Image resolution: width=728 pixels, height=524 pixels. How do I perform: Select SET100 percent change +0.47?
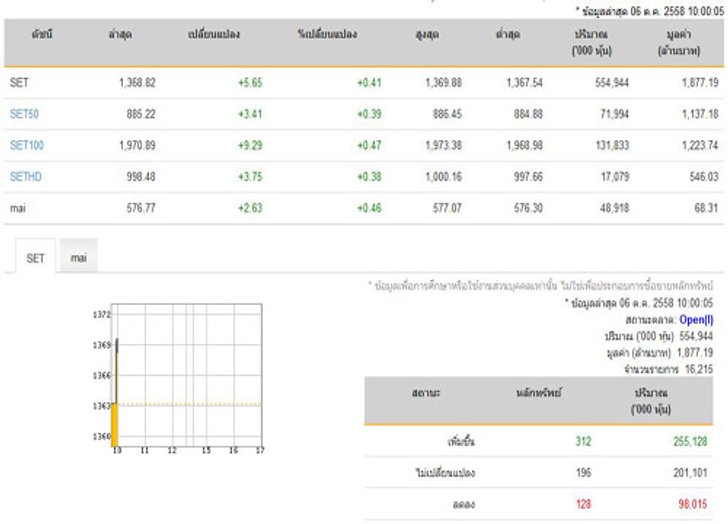[x=369, y=145]
